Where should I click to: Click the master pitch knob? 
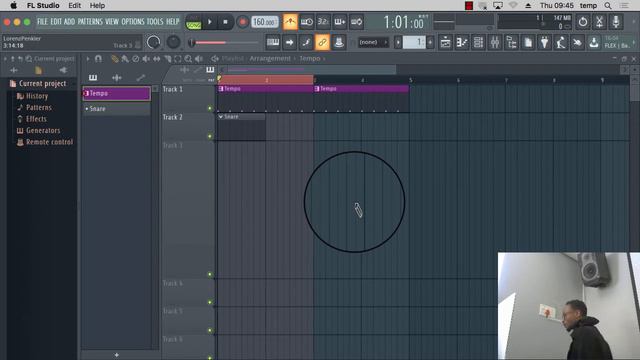(x=173, y=42)
